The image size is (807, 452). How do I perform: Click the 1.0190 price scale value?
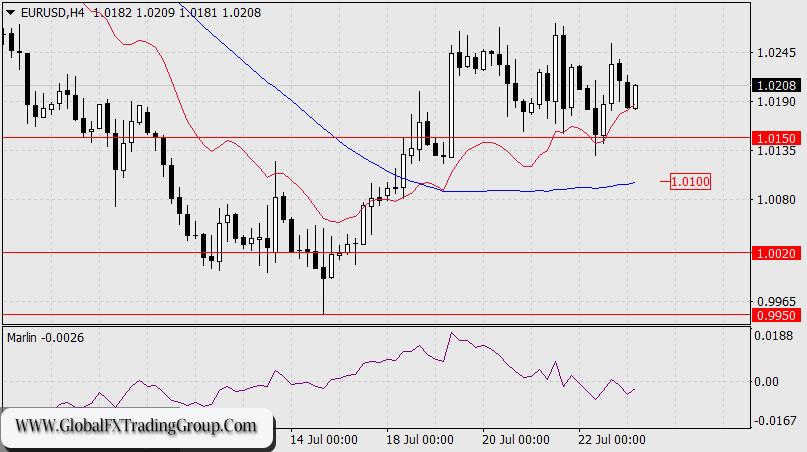tap(776, 101)
